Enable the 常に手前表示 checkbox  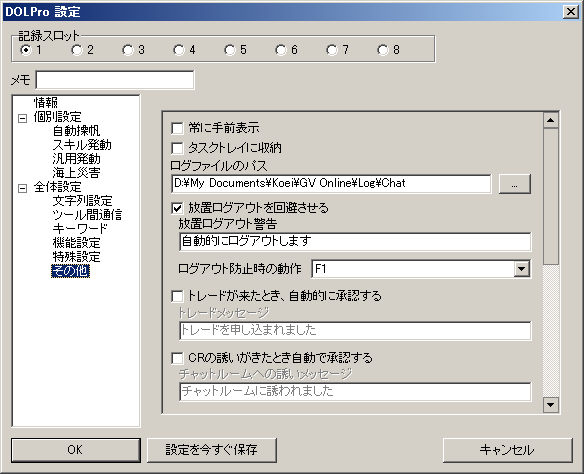pyautogui.click(x=177, y=128)
